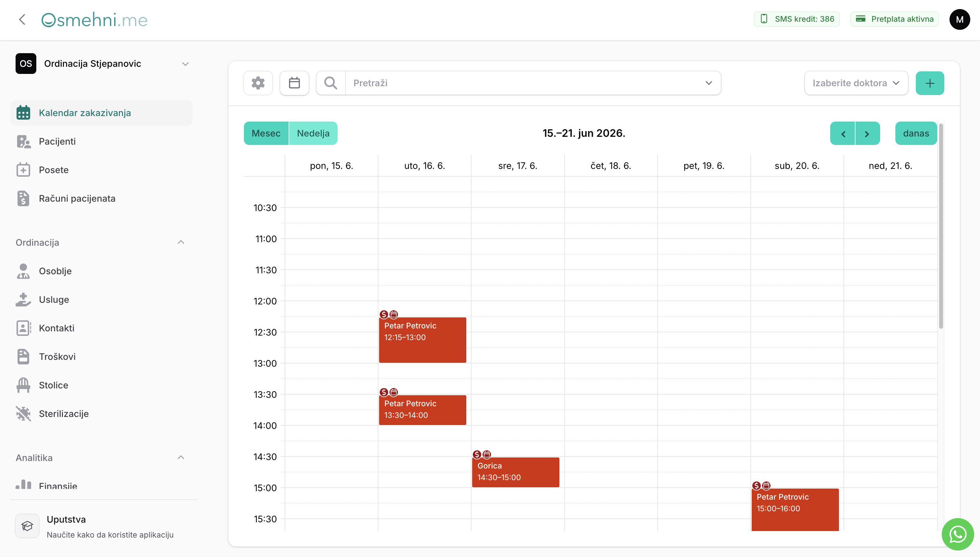Select uto, 16. 6. column header
This screenshot has height=557, width=980.
[x=424, y=166]
